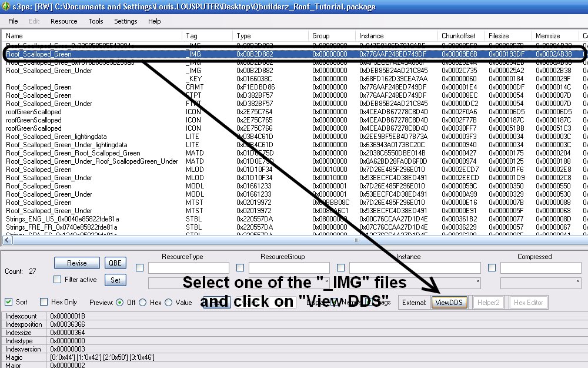588x368 pixels.
Task: Open the File menu
Action: pos(13,21)
